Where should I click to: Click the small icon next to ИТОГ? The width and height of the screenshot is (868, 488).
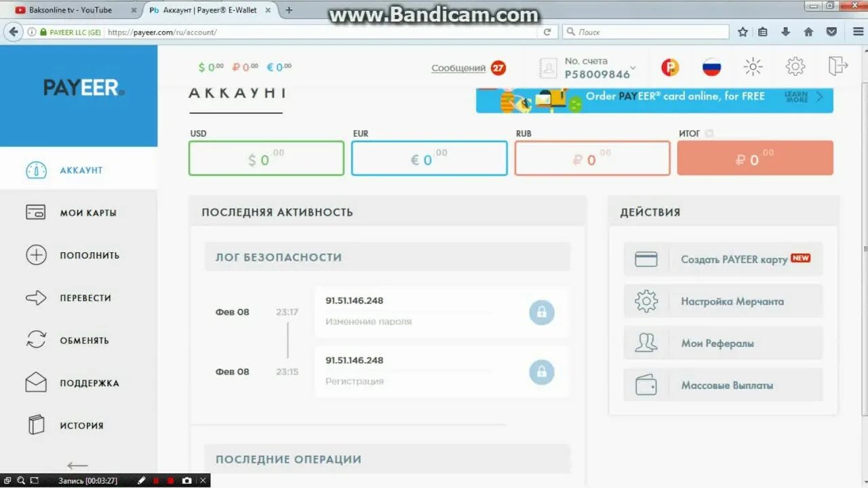coord(709,134)
